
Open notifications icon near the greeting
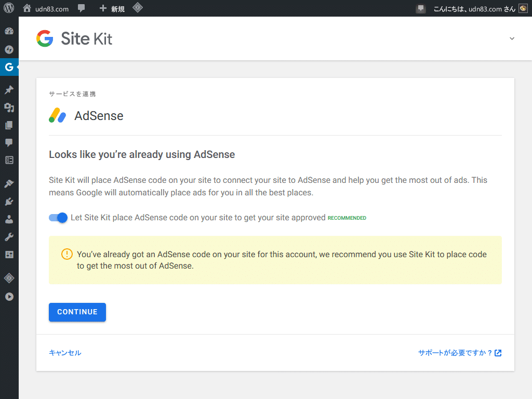(x=421, y=8)
